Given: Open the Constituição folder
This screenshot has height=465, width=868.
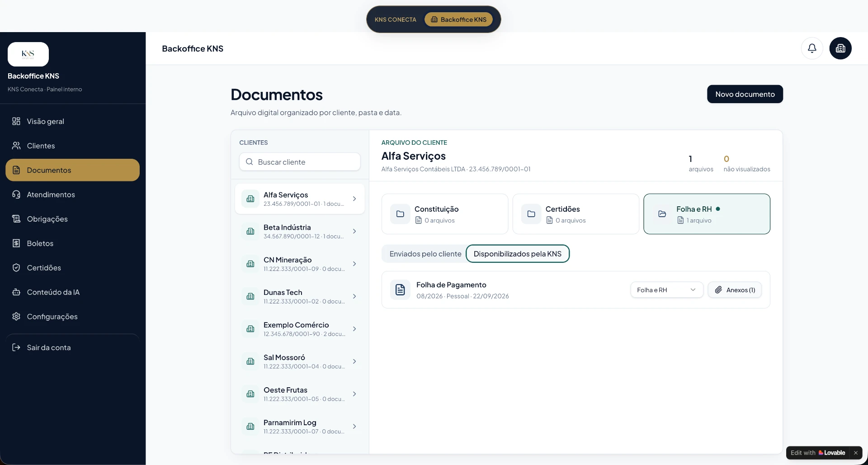Looking at the screenshot, I should coord(445,214).
